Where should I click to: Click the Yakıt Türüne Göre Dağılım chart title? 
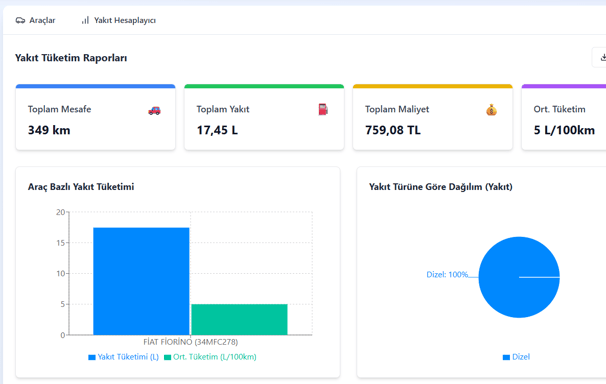(x=441, y=187)
